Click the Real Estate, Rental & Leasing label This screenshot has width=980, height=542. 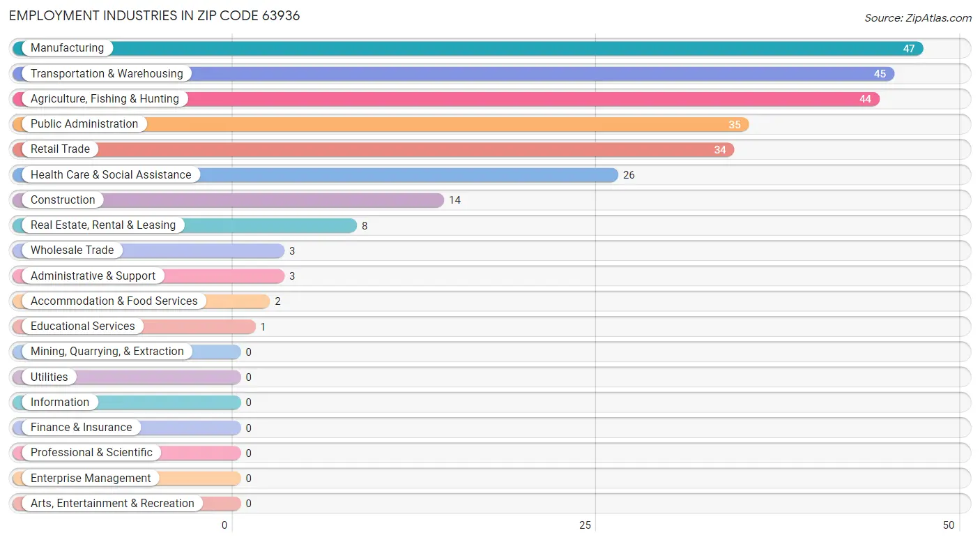[103, 225]
